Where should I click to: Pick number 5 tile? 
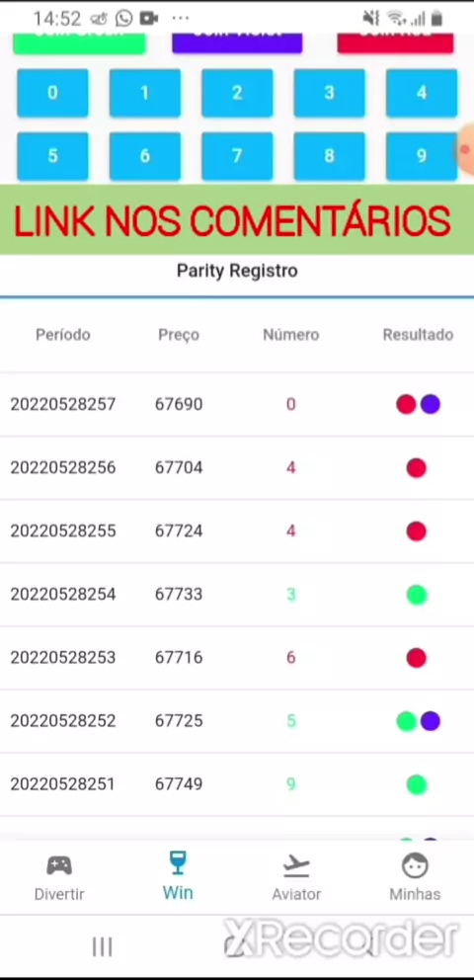[52, 156]
